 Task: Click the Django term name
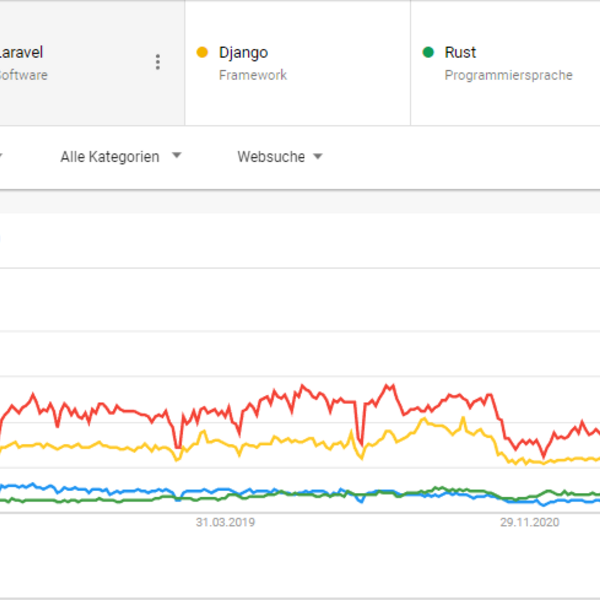(243, 52)
